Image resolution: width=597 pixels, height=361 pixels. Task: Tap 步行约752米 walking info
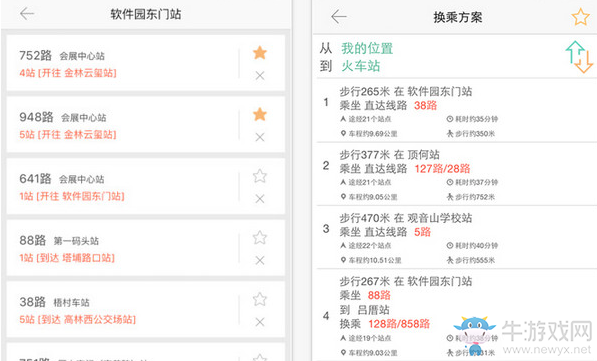(x=471, y=197)
